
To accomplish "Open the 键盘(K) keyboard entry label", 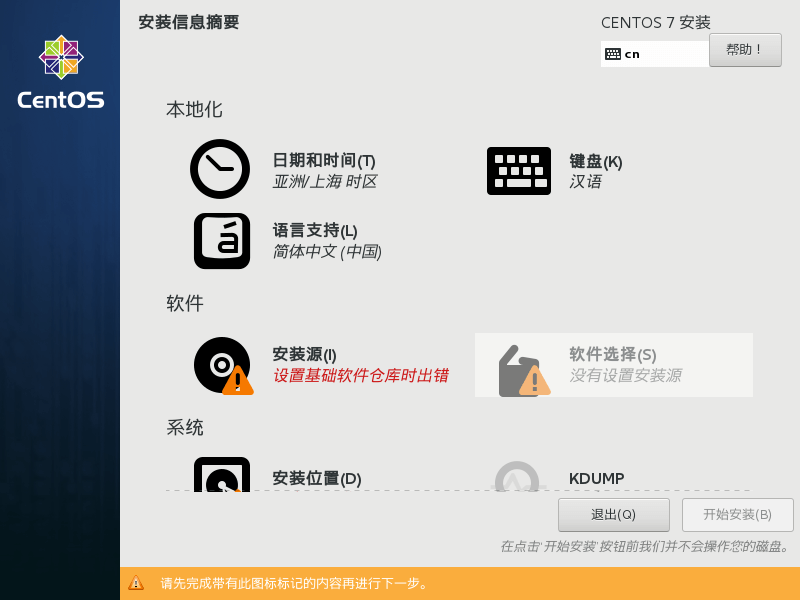I will coord(595,161).
